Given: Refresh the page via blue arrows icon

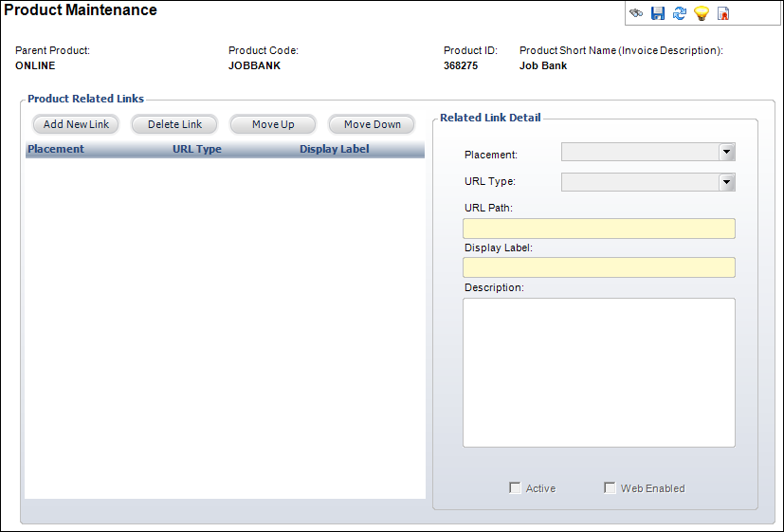Looking at the screenshot, I should point(680,13).
